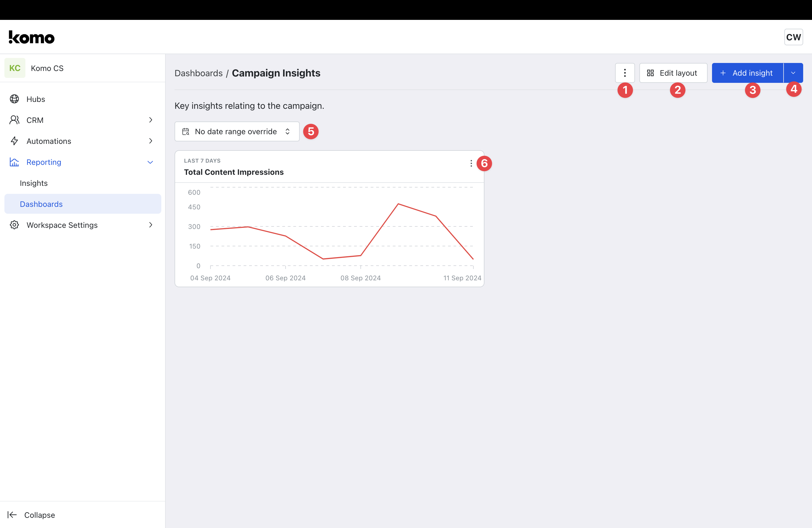Select Dashboards in the sidebar
Viewport: 812px width, 528px height.
(x=41, y=204)
